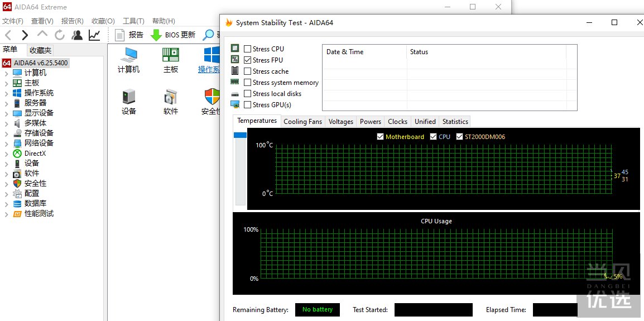This screenshot has height=321, width=644.
Task: Expand the 操作系统 tree node
Action: point(6,93)
